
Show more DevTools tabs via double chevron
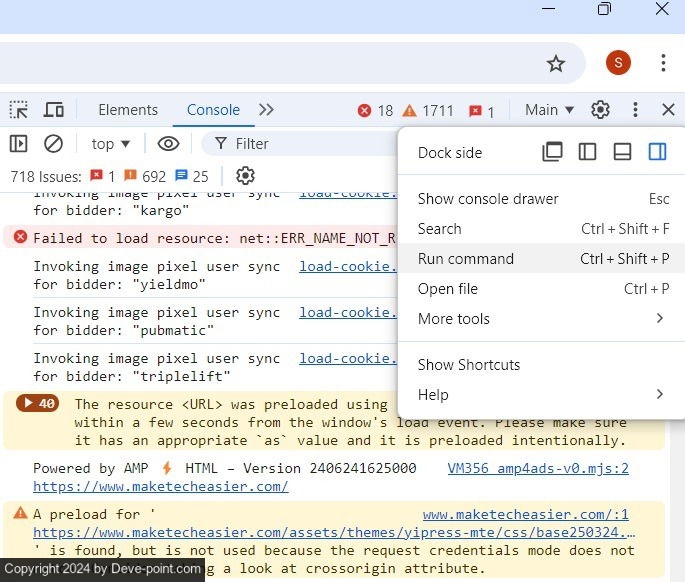(266, 110)
